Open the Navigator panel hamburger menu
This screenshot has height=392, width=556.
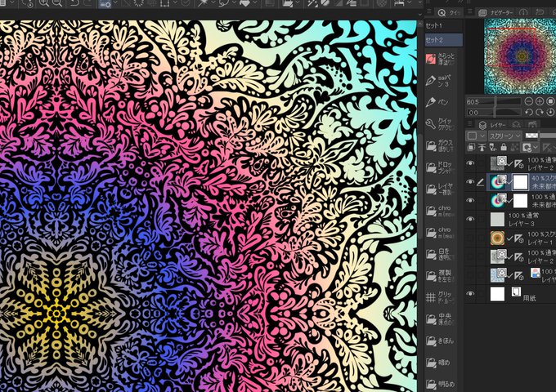coord(469,11)
